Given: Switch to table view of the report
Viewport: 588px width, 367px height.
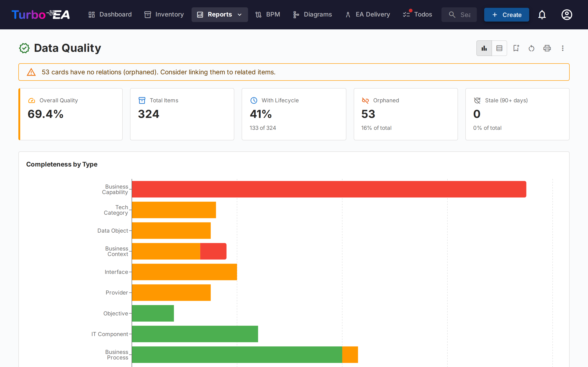Looking at the screenshot, I should coord(499,48).
